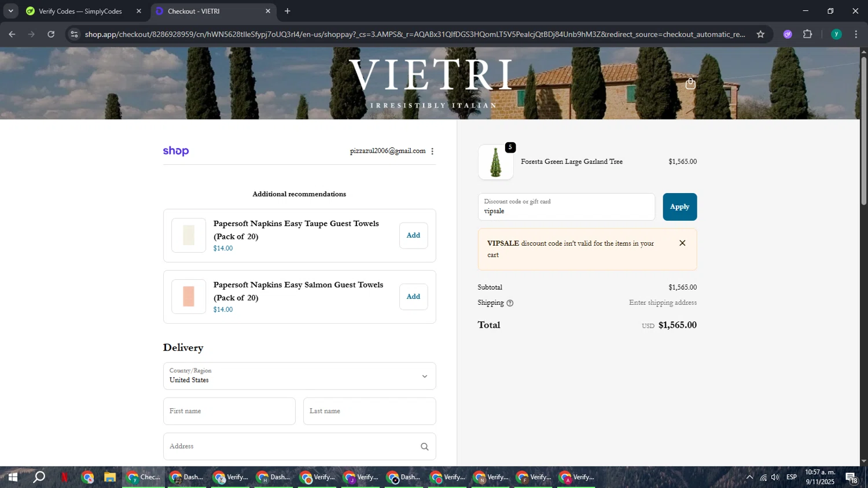Reload the checkout page
Viewport: 868px width, 488px height.
pyautogui.click(x=51, y=34)
